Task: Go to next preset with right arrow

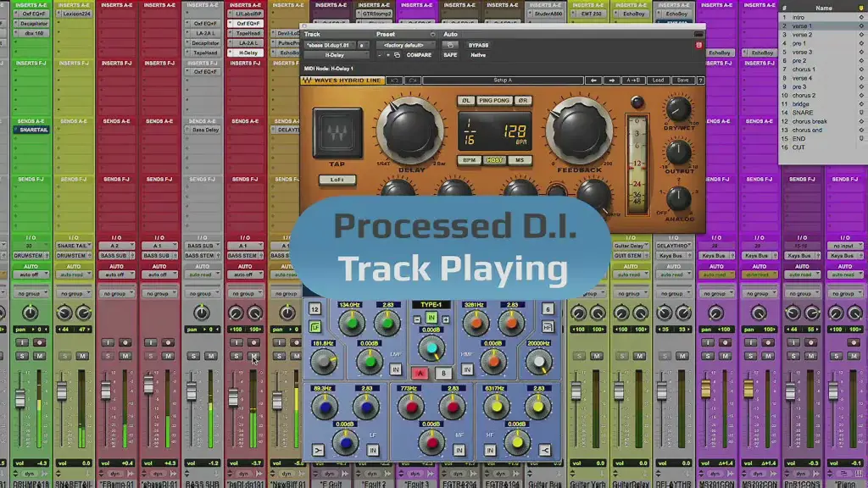Action: [612, 80]
